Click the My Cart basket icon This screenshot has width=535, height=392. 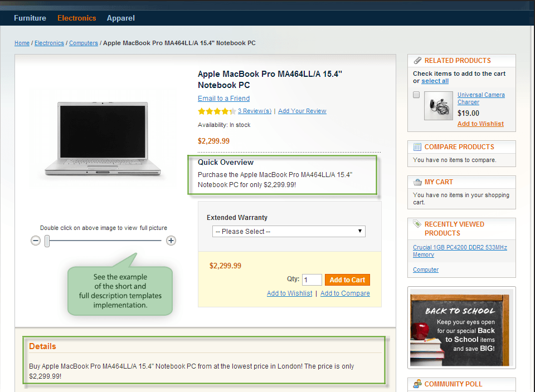pyautogui.click(x=417, y=182)
